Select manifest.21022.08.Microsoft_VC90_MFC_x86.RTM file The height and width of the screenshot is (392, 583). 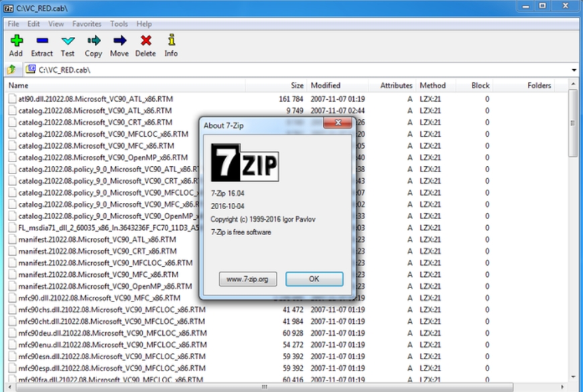(99, 275)
